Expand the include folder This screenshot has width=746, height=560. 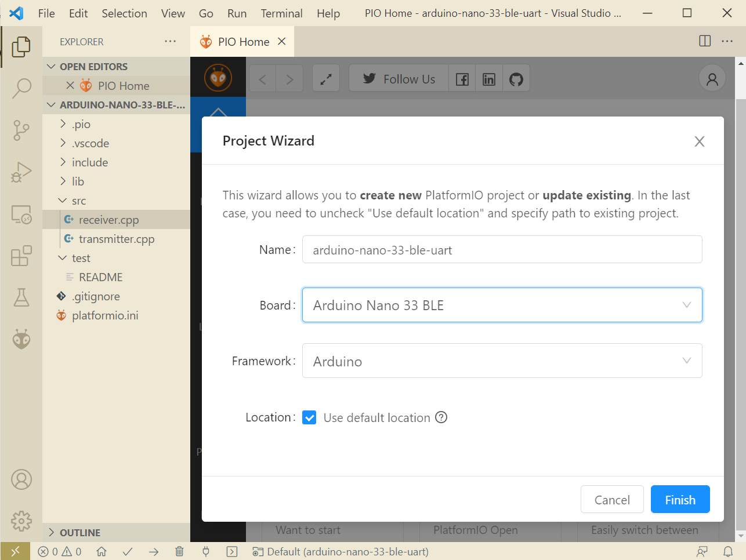pyautogui.click(x=116, y=162)
